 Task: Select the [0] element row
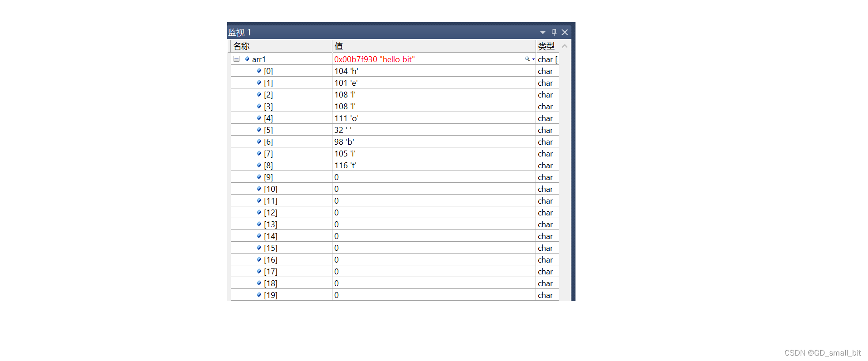point(395,71)
